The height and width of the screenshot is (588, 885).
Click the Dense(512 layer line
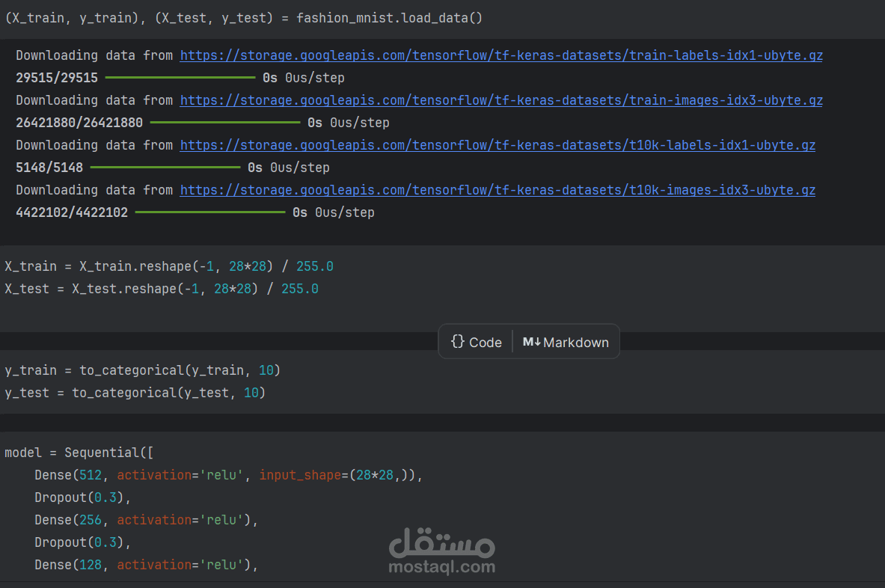pos(228,475)
